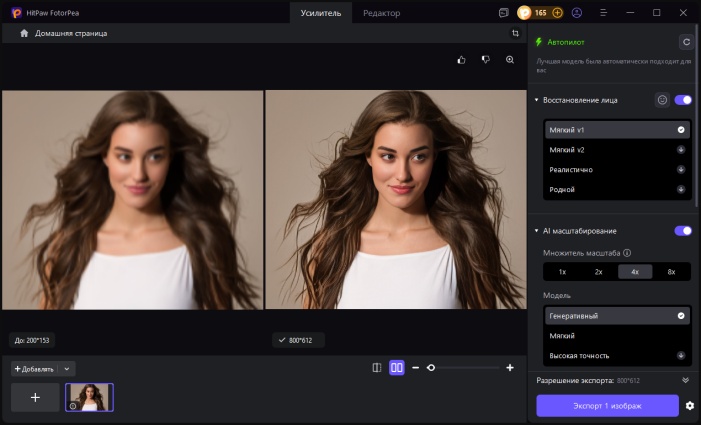Switch to the Редактор tab
This screenshot has height=425, width=701.
click(381, 13)
